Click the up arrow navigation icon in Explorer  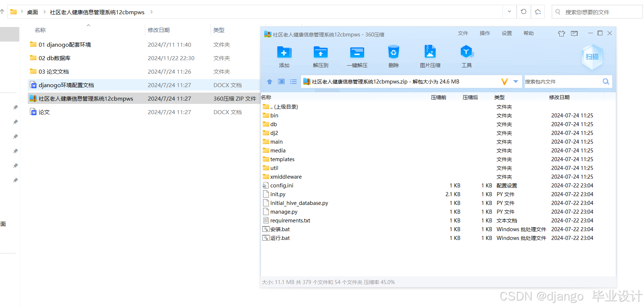2,12
